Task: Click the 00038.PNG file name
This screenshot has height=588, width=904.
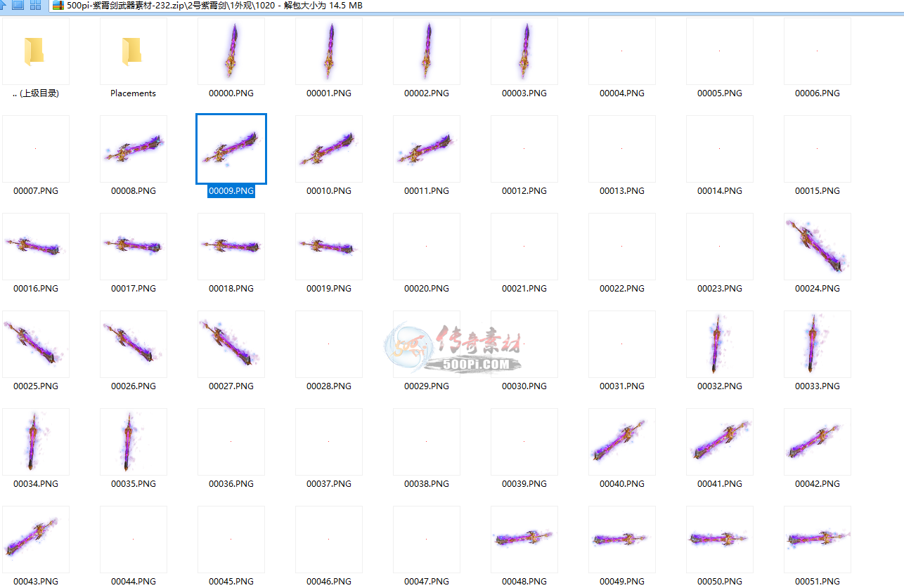Action: click(427, 484)
